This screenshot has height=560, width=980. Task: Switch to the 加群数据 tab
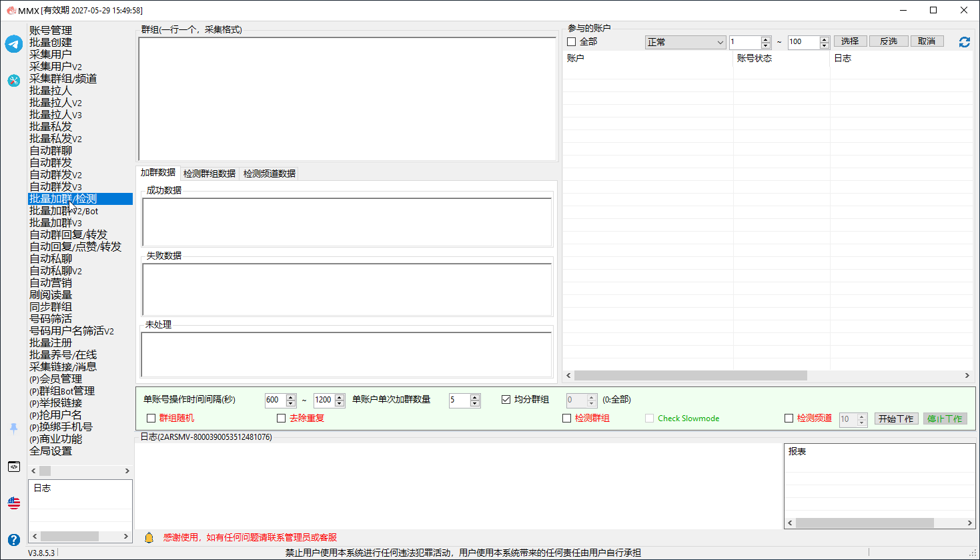(158, 173)
